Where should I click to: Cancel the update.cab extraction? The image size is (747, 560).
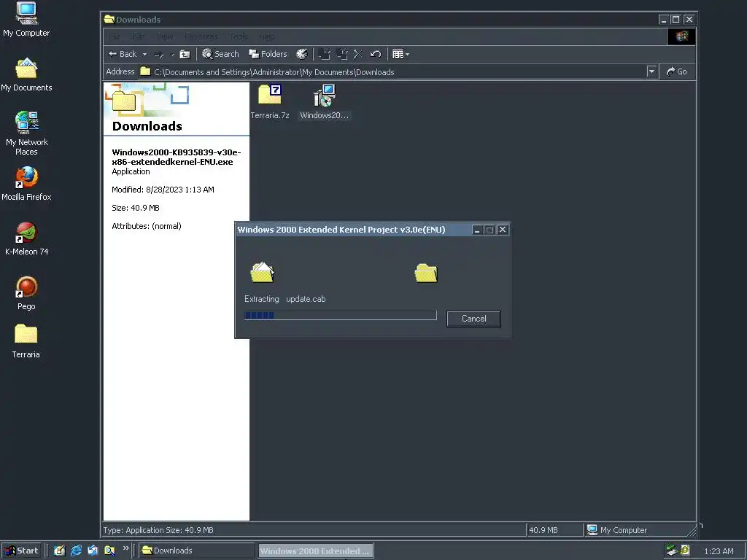point(473,319)
